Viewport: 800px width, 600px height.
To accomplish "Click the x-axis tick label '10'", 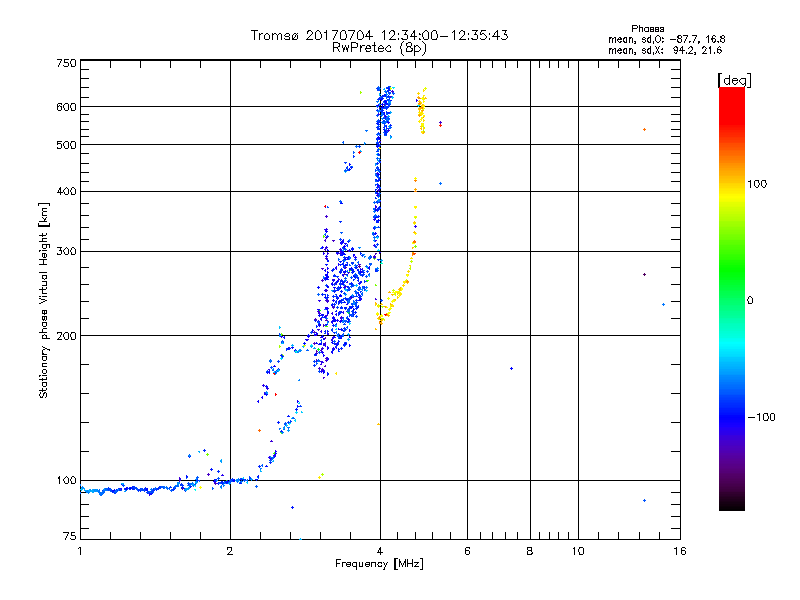I will (x=578, y=551).
